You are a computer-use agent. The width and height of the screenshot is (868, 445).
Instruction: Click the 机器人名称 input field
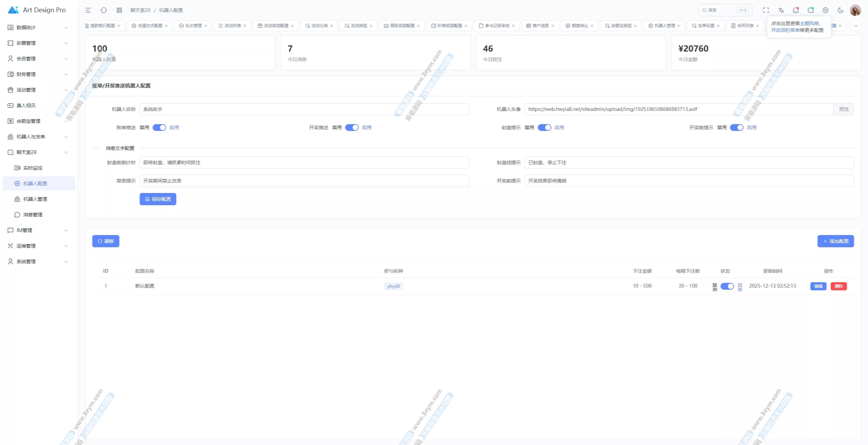coord(304,109)
